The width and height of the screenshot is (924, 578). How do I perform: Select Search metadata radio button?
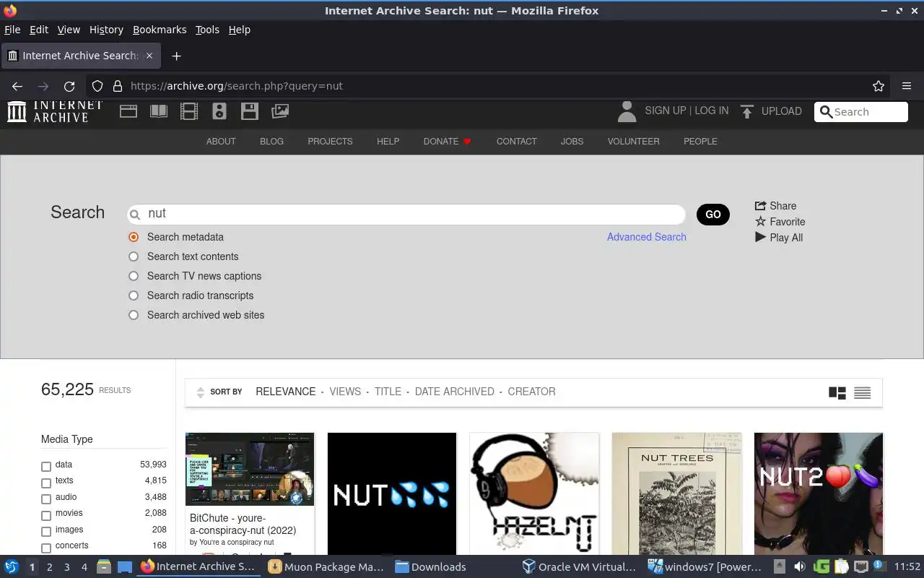pos(134,237)
